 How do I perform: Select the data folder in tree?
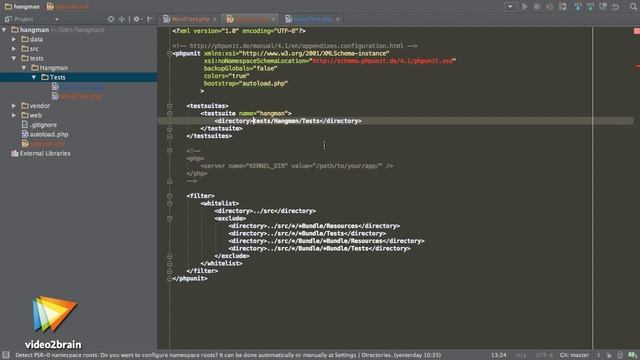coord(32,39)
